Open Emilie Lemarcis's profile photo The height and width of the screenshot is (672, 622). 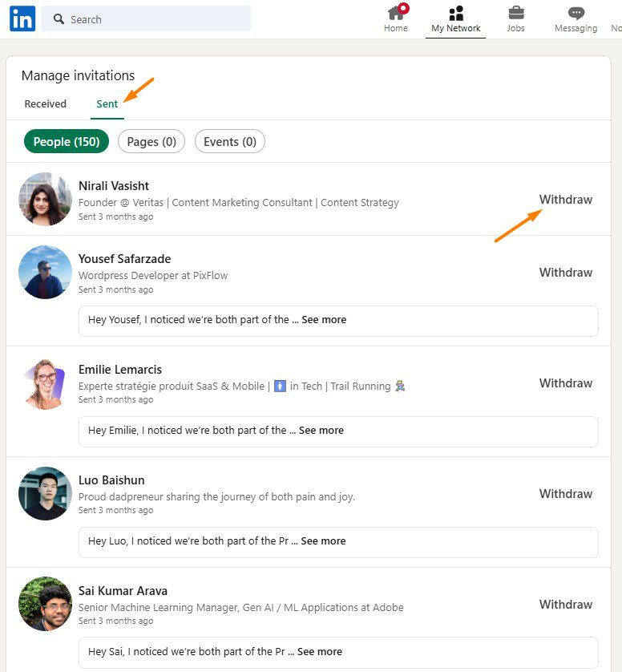[45, 383]
